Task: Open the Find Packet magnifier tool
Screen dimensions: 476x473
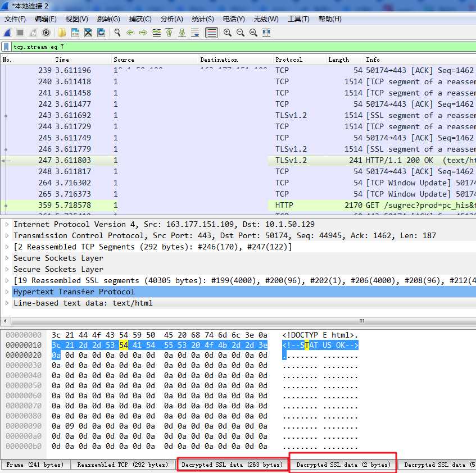Action: (117, 33)
